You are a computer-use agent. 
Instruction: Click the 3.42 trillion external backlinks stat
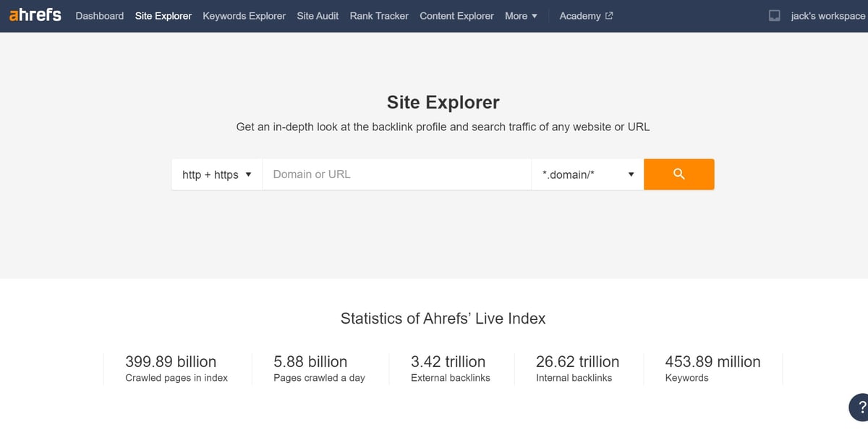coord(448,362)
